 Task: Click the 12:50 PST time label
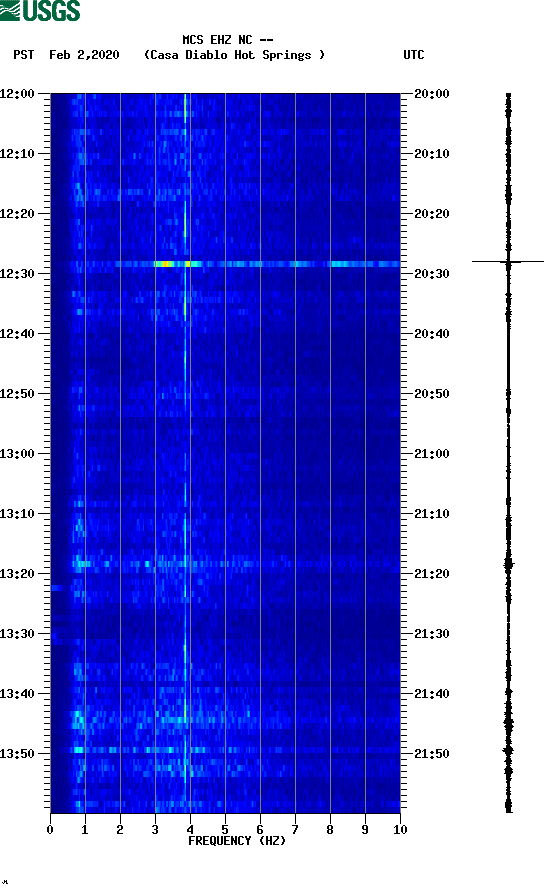click(17, 394)
